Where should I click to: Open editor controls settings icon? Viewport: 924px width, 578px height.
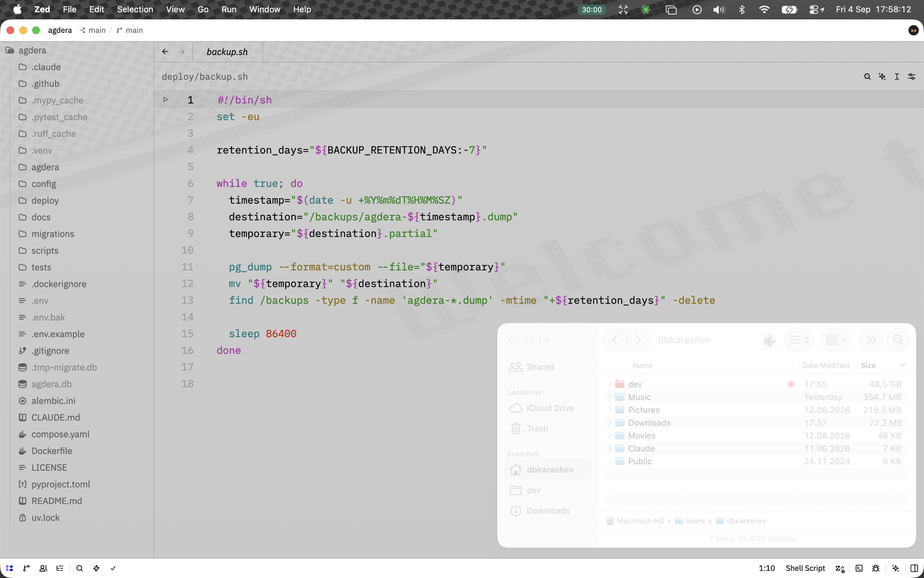tap(912, 77)
